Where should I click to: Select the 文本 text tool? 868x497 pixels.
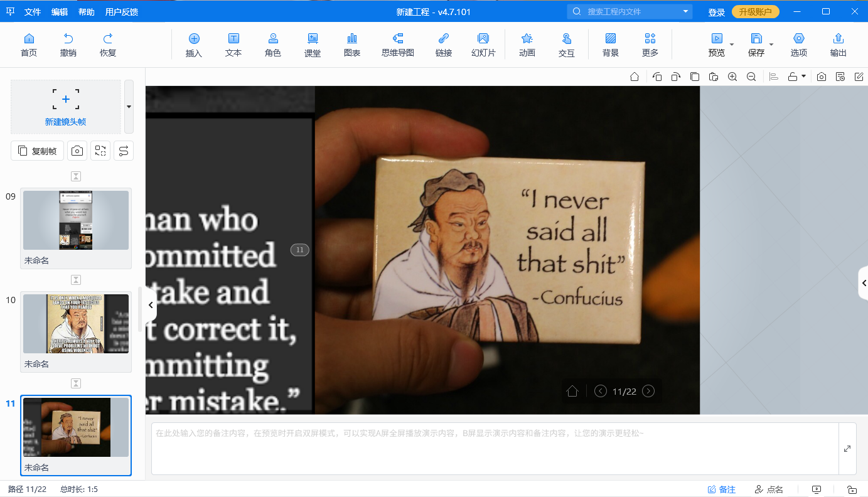[x=233, y=45]
